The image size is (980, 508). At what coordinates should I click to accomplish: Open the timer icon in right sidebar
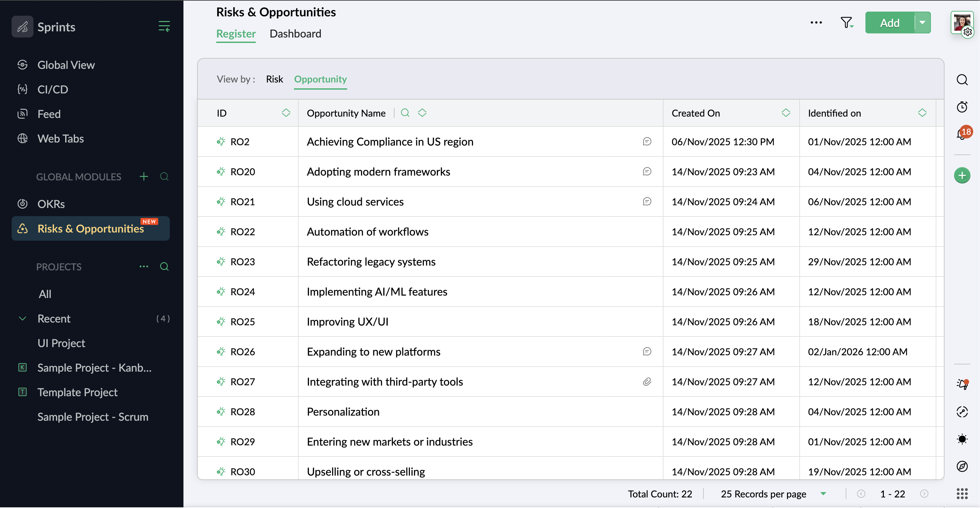point(962,107)
